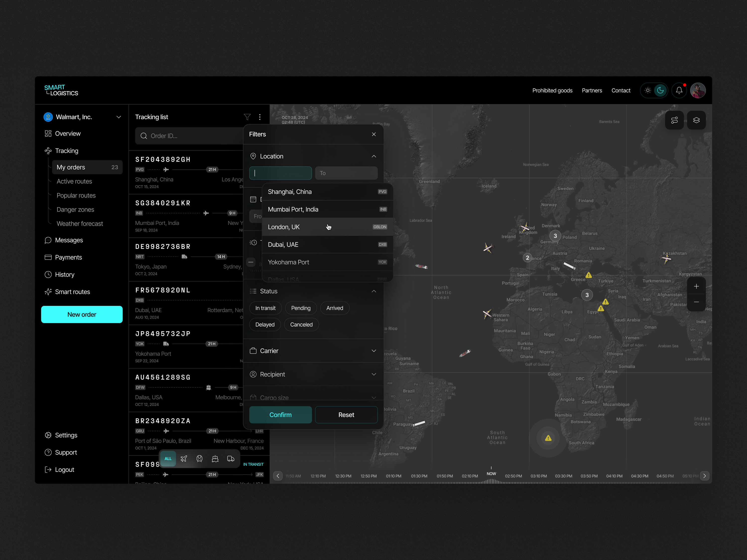Screen dimensions: 747x560
Task: Open the routes view icon on the map
Action: (x=675, y=120)
